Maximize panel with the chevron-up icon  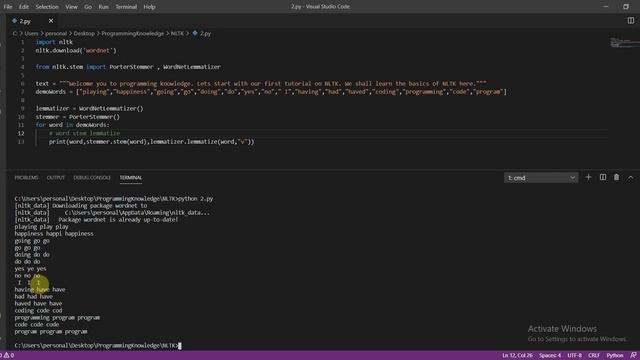(x=630, y=178)
